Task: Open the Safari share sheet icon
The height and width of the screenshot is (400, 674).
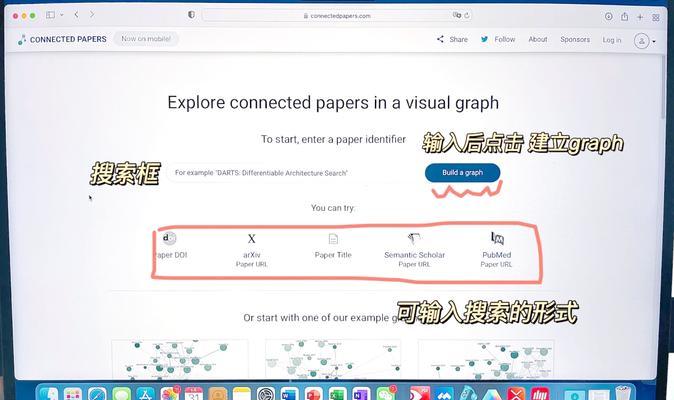Action: tap(625, 16)
